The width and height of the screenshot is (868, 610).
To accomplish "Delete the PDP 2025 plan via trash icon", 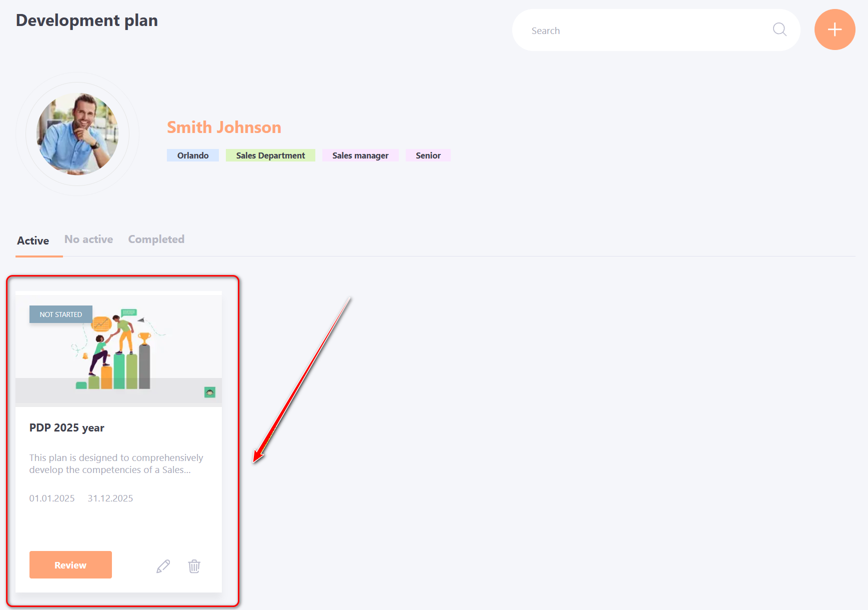I will tap(194, 566).
